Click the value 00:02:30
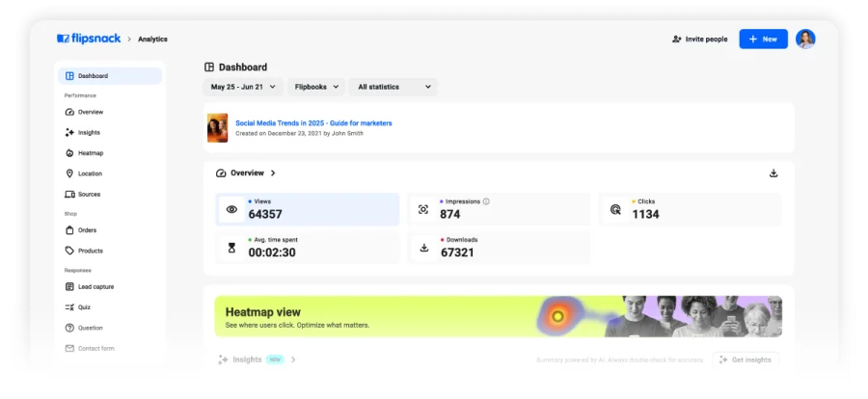The image size is (868, 399). 272,253
